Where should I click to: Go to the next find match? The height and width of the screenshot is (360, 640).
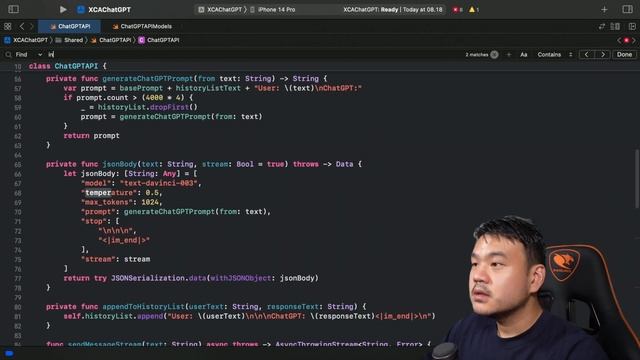[603, 55]
